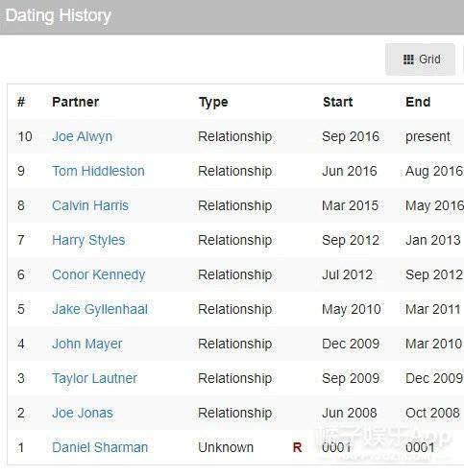Open Tom Hiddleston's partner link
This screenshot has height=476, width=464.
(98, 171)
